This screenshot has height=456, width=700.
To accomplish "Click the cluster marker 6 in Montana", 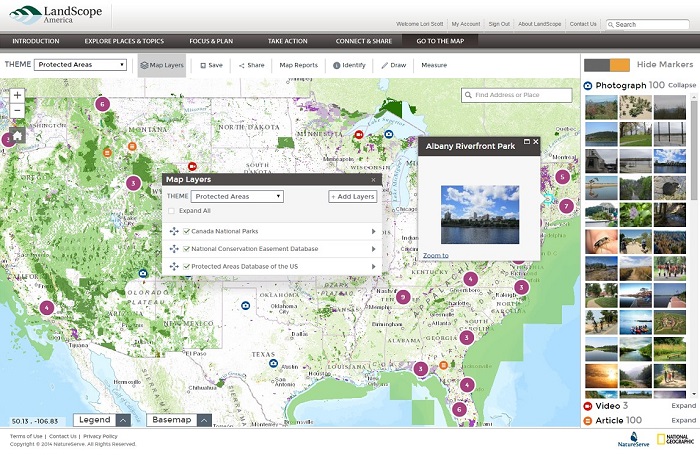I will (102, 105).
